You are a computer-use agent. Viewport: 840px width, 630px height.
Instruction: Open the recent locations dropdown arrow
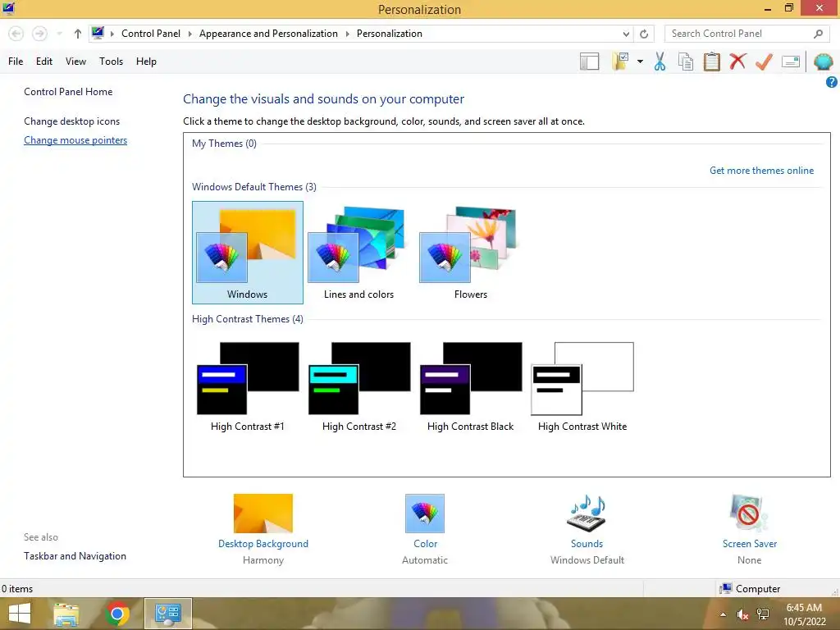pos(59,34)
